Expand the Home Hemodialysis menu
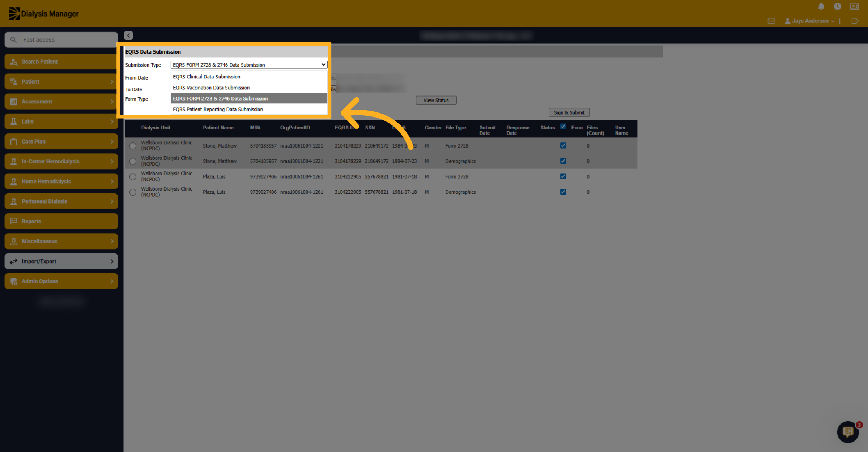 61,182
